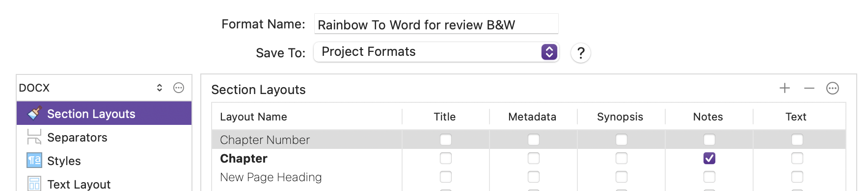This screenshot has height=191, width=868.
Task: Select the Chapter Number layout row
Action: click(529, 140)
